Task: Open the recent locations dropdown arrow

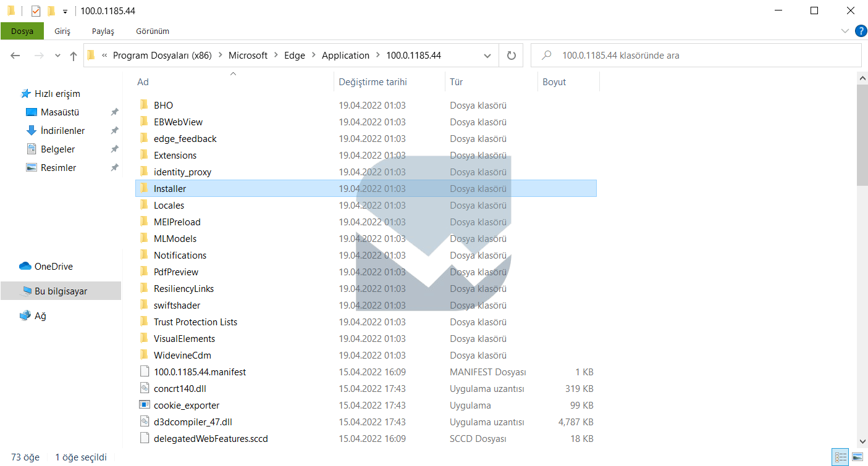Action: click(58, 56)
